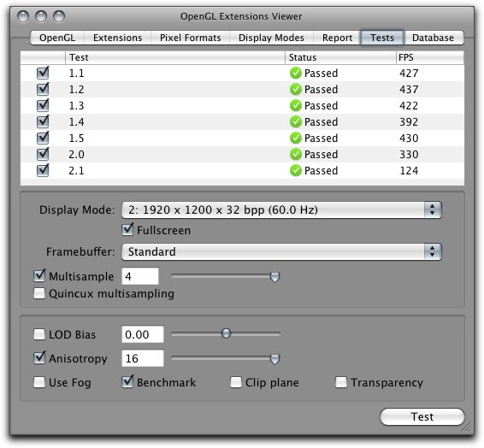Enable the LOD Bias checkbox
Viewport: 484px width, 448px height.
(x=39, y=334)
